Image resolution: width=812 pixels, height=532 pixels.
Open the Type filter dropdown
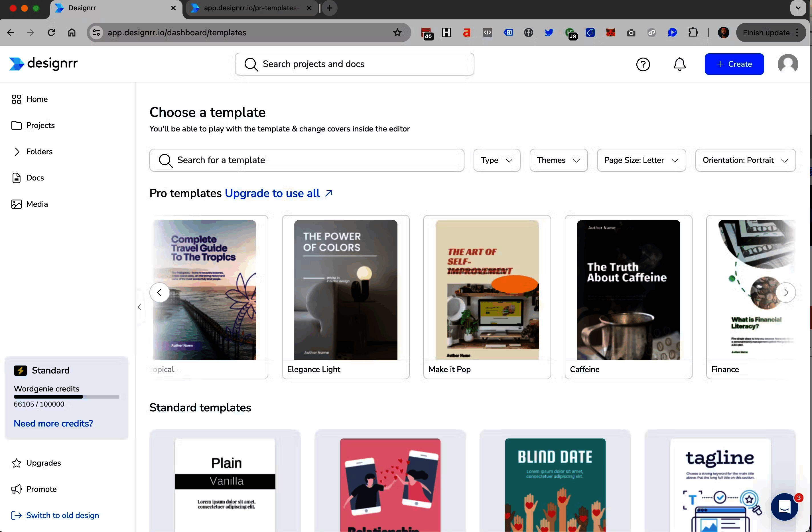point(496,161)
